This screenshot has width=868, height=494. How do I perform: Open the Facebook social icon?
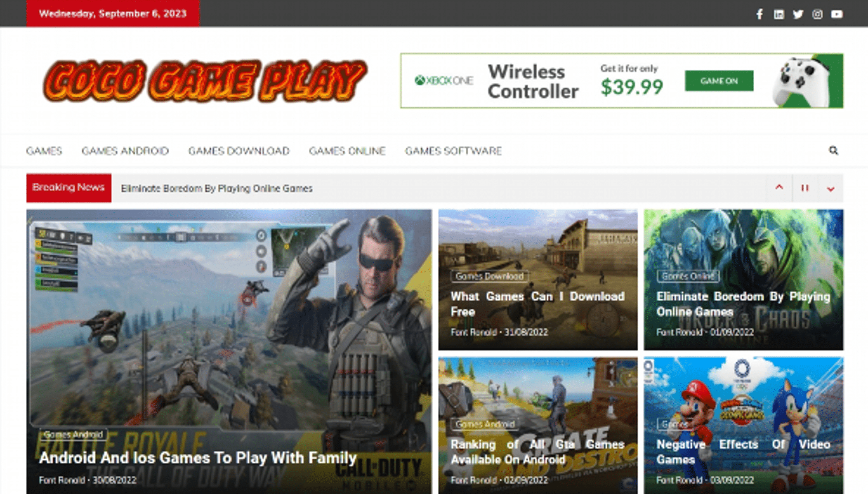pos(759,14)
